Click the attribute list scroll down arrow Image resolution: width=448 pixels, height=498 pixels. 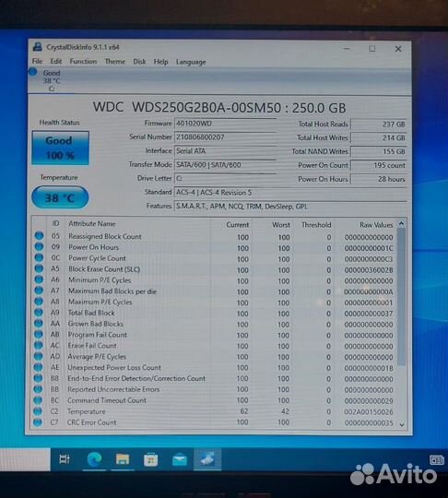402,424
